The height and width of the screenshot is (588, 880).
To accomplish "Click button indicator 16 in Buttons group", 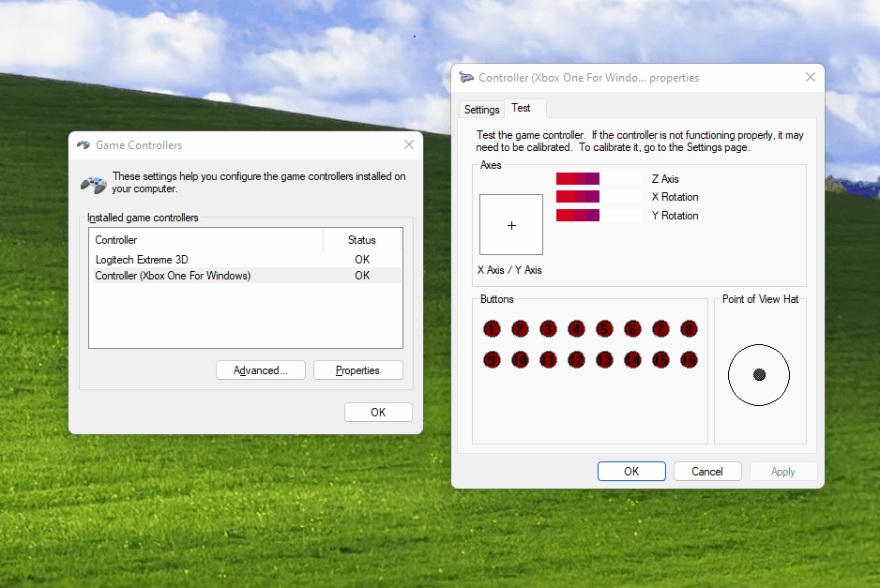I will (689, 359).
